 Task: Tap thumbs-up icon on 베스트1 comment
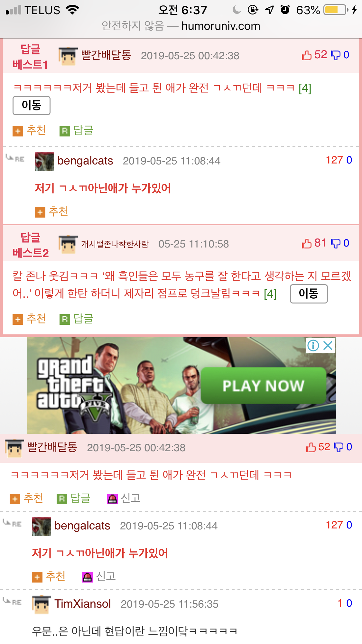307,55
